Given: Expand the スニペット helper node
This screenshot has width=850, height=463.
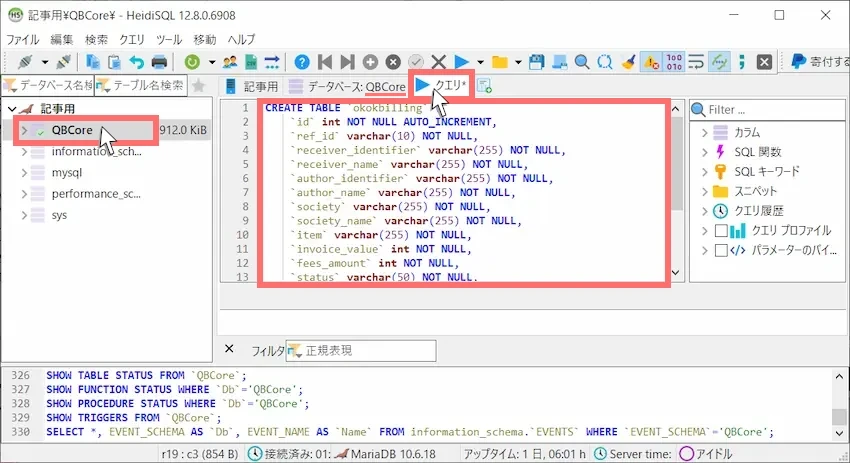Looking at the screenshot, I should (x=704, y=191).
